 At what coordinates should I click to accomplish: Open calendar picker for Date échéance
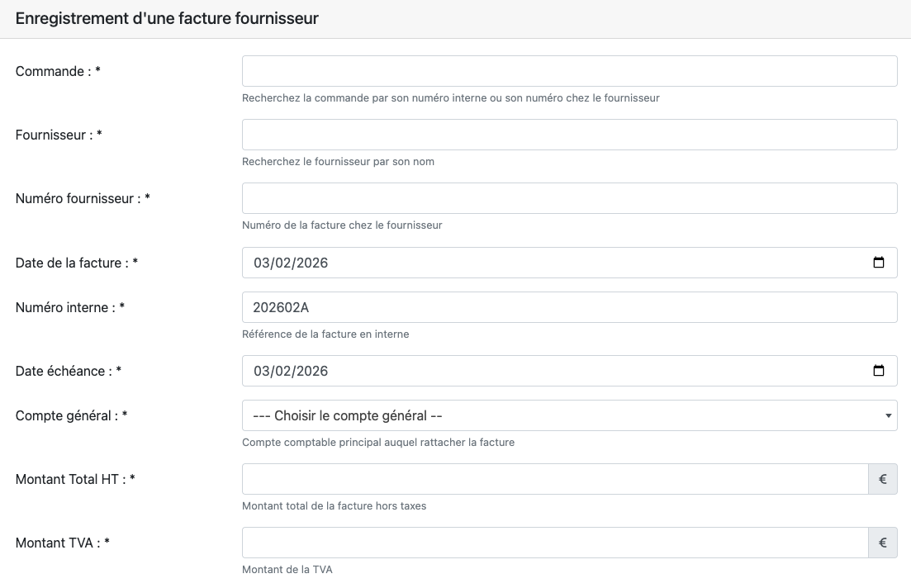(879, 371)
